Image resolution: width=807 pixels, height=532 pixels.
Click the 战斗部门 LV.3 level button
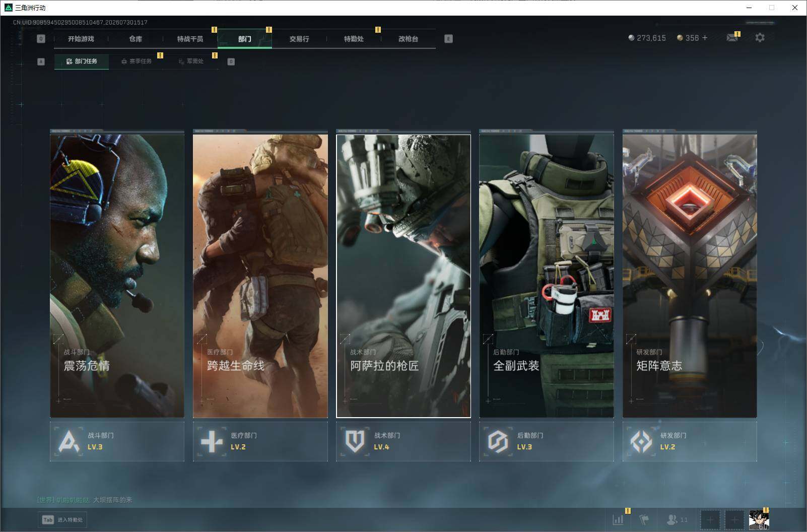tap(117, 441)
